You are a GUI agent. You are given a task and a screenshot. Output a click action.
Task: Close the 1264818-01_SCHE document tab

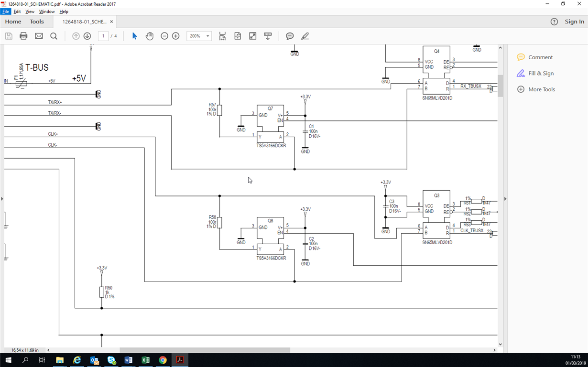coord(111,22)
